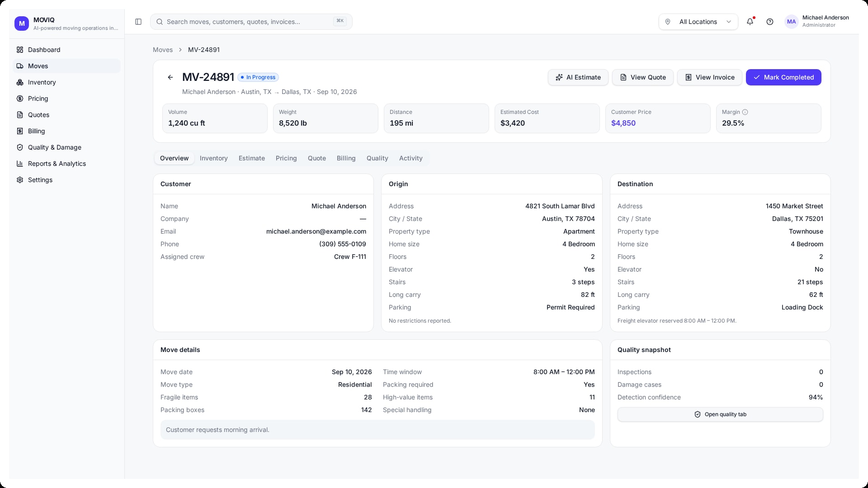This screenshot has height=488, width=868.
Task: Click the 1,240 cu ft volume value
Action: 186,123
